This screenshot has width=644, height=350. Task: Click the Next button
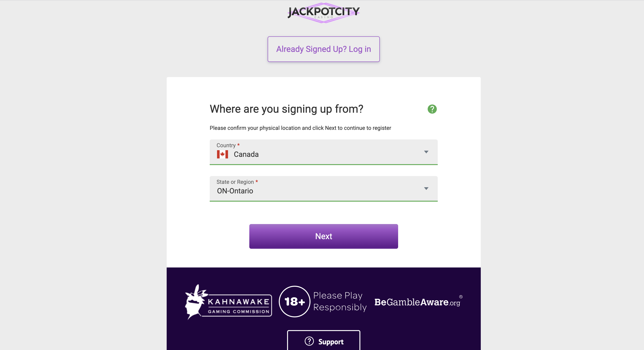pos(323,236)
